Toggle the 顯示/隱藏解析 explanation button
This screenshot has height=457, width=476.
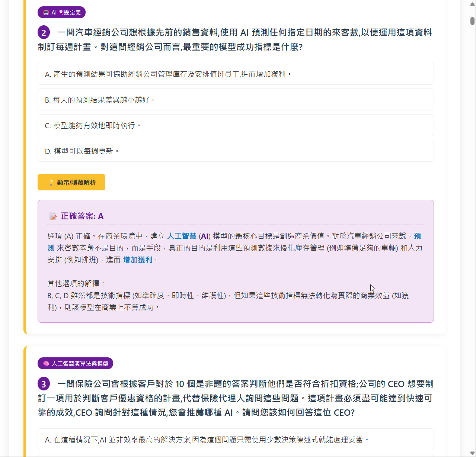71,182
